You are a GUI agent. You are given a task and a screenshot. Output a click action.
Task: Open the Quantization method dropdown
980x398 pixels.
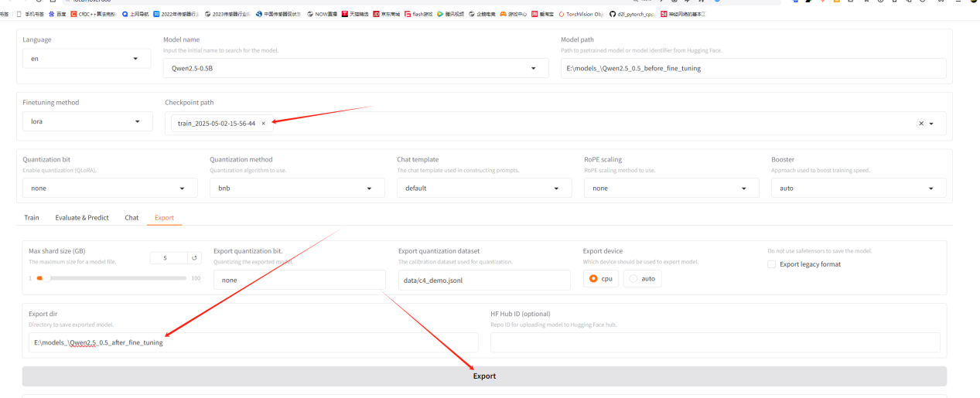click(x=297, y=188)
